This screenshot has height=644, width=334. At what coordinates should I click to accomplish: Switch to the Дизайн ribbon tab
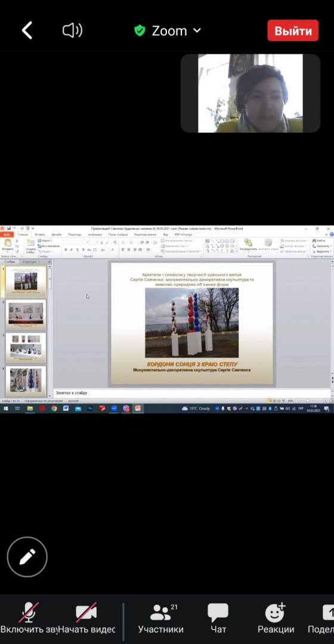point(56,234)
